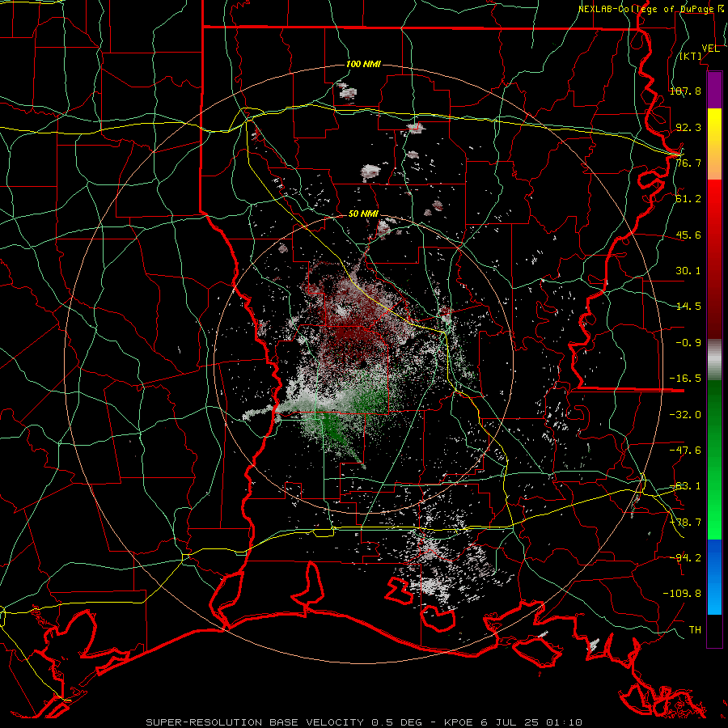This screenshot has width=728, height=728.
Task: Click the NEXLAB-College of DuPage watermark text
Action: click(651, 9)
